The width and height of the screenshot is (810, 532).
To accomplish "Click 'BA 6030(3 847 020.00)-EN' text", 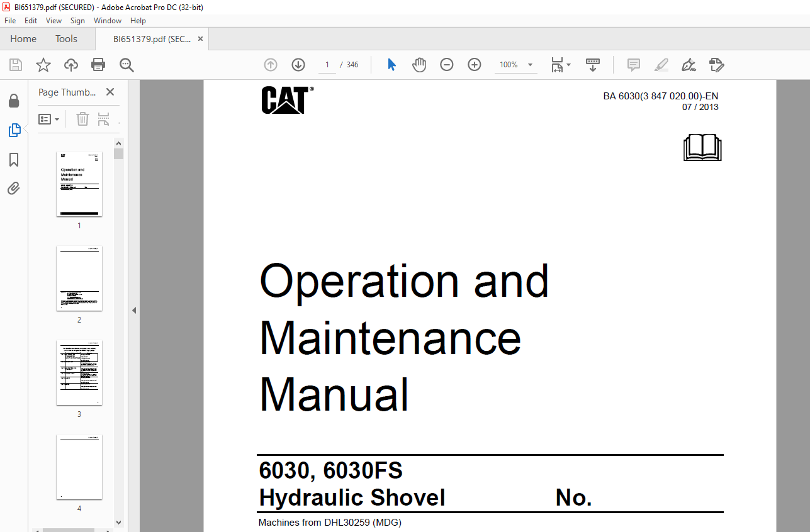I will point(661,96).
